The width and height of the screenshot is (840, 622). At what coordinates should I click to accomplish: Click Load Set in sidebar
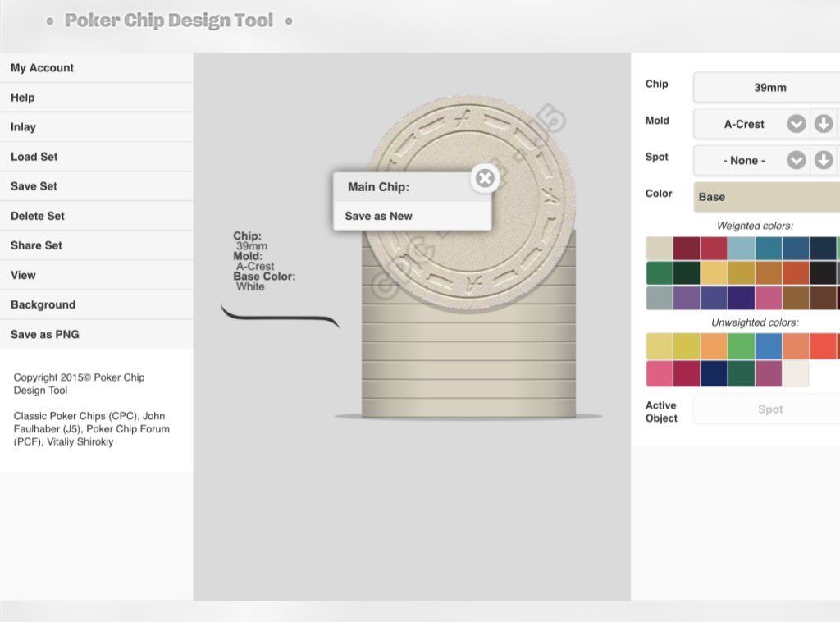click(x=34, y=157)
